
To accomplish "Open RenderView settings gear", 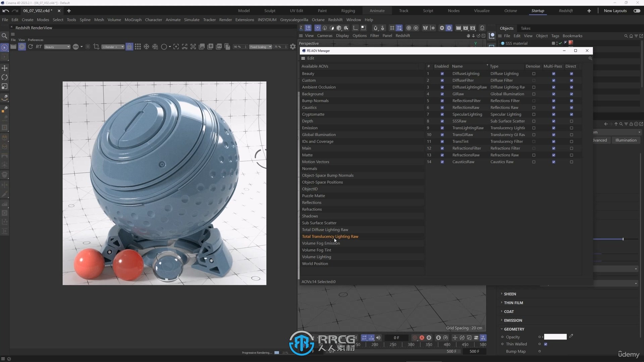I will tap(293, 47).
